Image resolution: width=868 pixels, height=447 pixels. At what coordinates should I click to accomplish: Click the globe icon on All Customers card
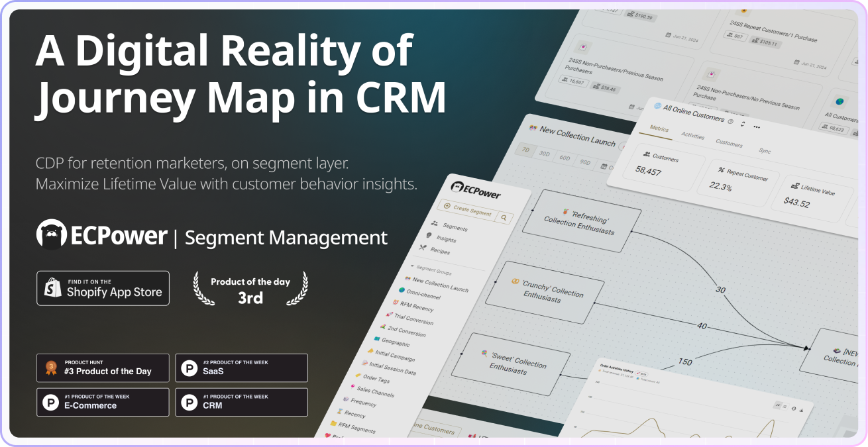tap(840, 101)
